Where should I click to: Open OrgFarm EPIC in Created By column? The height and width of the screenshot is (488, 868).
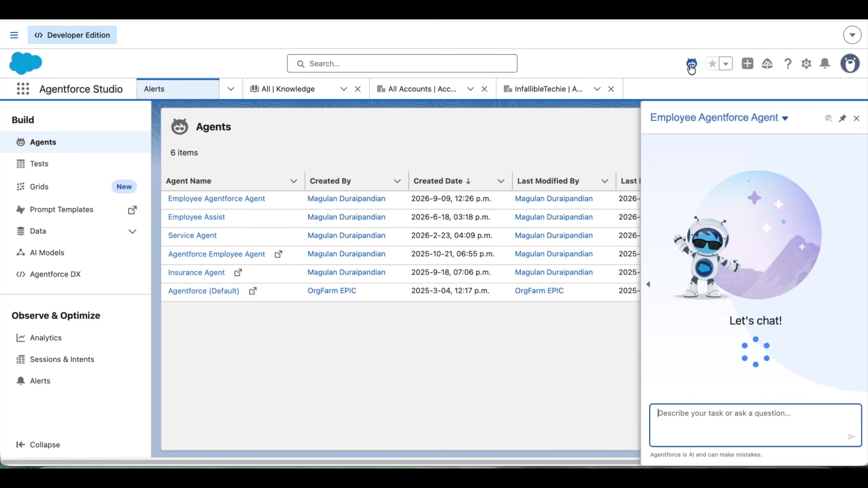coord(332,291)
